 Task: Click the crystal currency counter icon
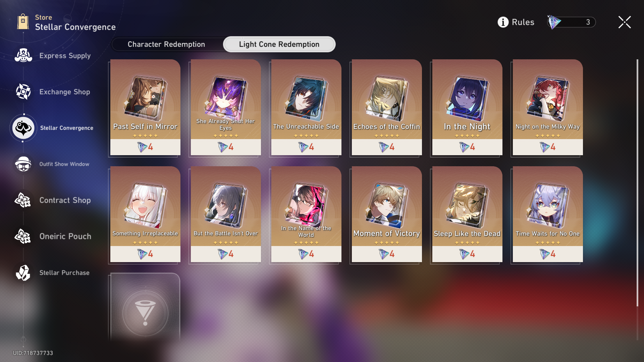tap(554, 22)
